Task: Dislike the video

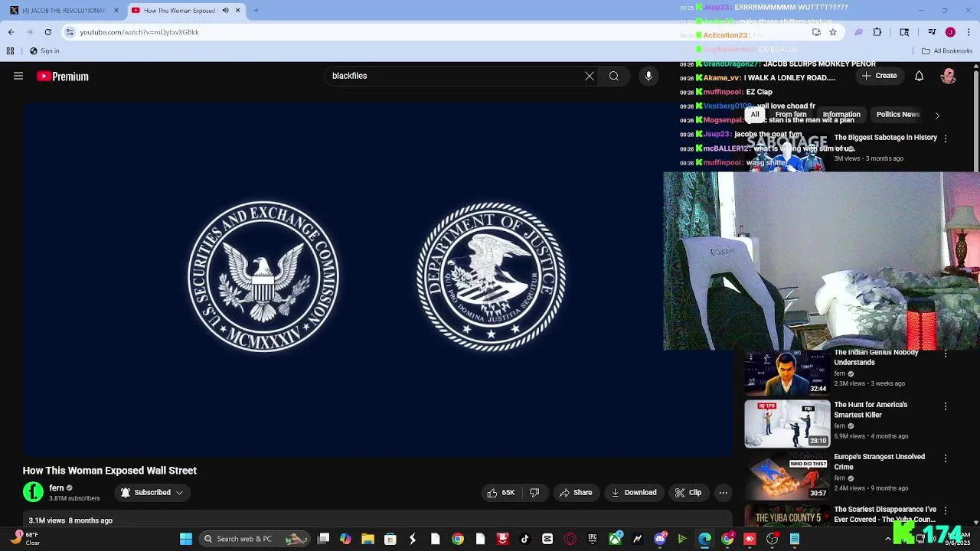Action: 534,493
